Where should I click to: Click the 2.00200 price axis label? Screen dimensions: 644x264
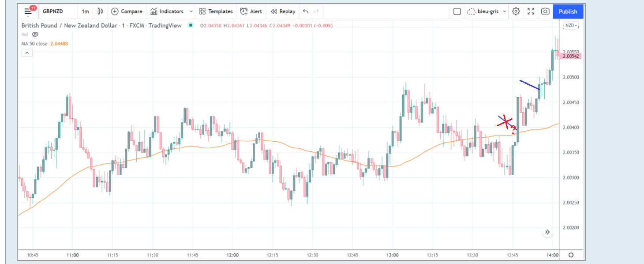coord(571,228)
